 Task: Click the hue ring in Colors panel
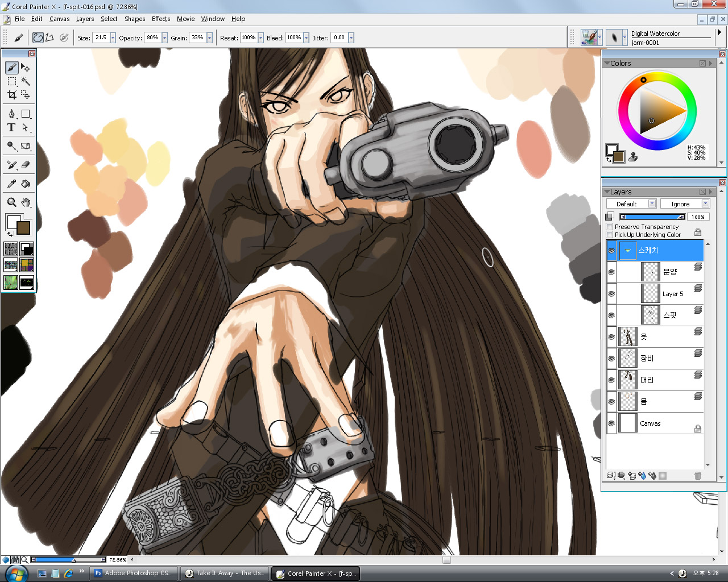pos(644,80)
